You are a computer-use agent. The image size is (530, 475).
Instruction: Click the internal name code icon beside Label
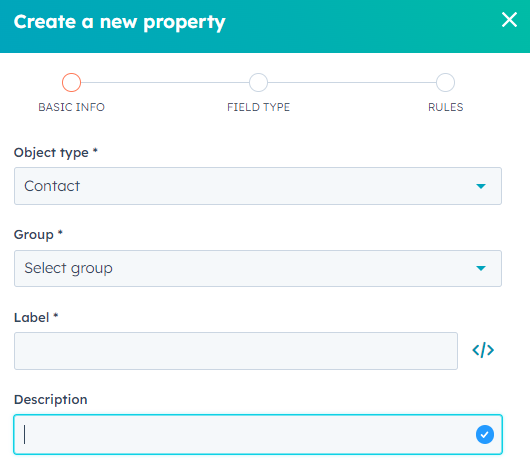tap(483, 350)
